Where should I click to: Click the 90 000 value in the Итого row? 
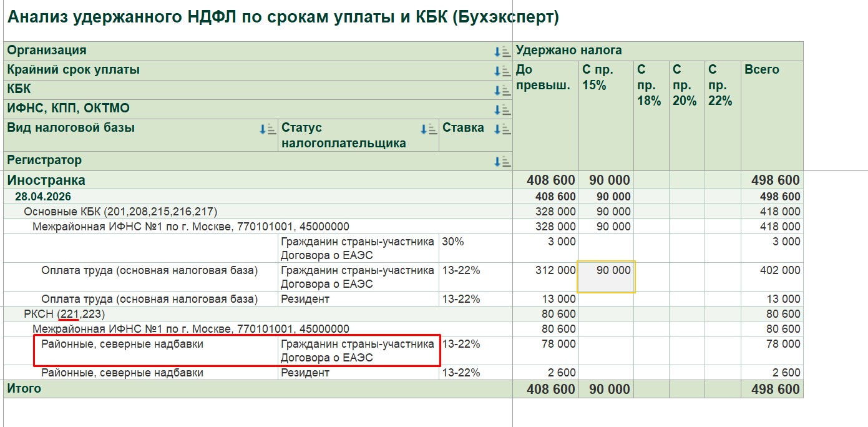607,389
